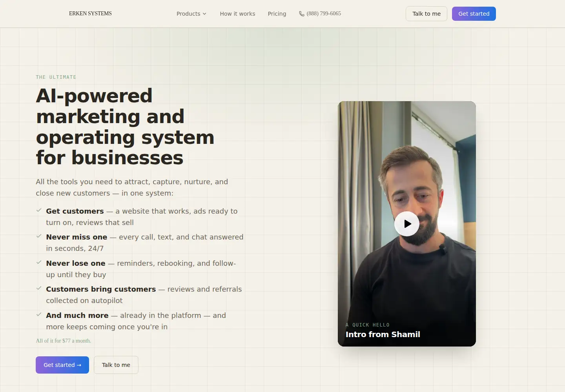Viewport: 565px width, 392px height.
Task: Click Talk to me below the list
Action: [116, 365]
